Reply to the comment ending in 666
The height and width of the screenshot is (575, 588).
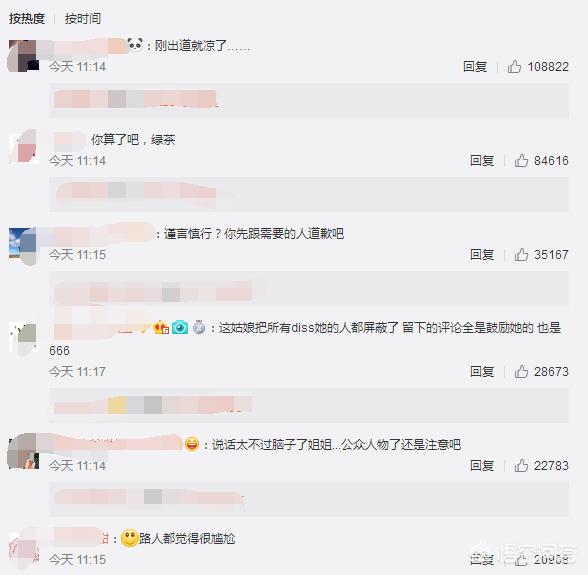coord(482,372)
